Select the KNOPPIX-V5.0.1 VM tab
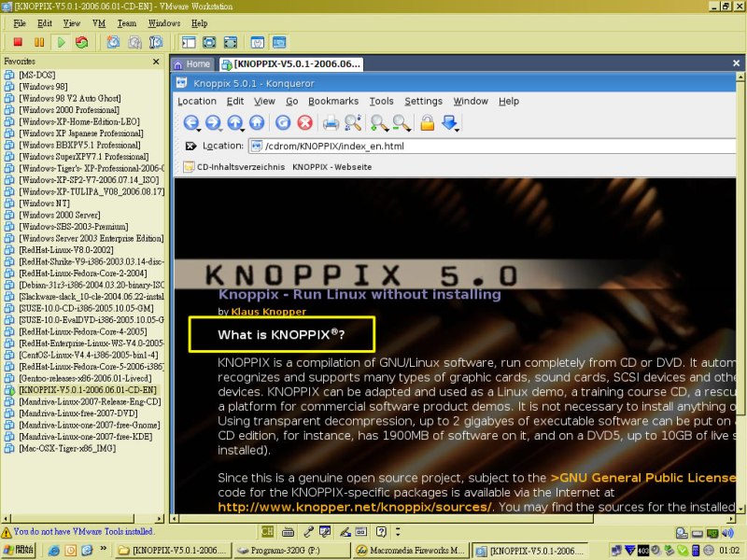The width and height of the screenshot is (747, 560). coord(291,63)
